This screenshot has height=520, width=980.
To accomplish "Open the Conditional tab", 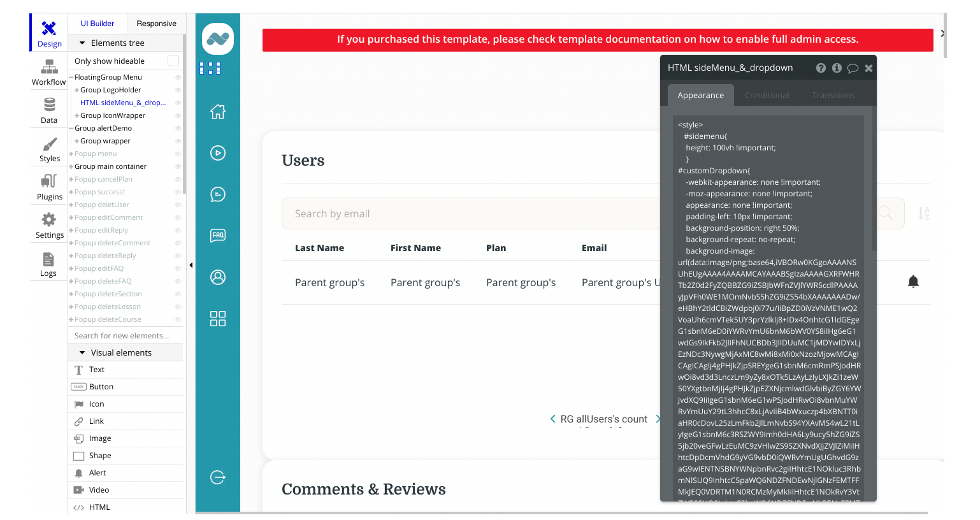I will pyautogui.click(x=767, y=95).
